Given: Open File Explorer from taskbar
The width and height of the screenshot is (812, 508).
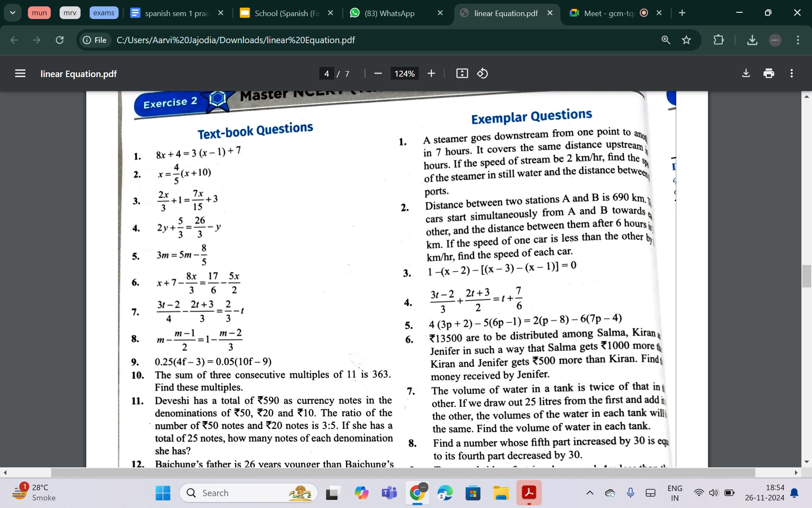Looking at the screenshot, I should point(501,493).
